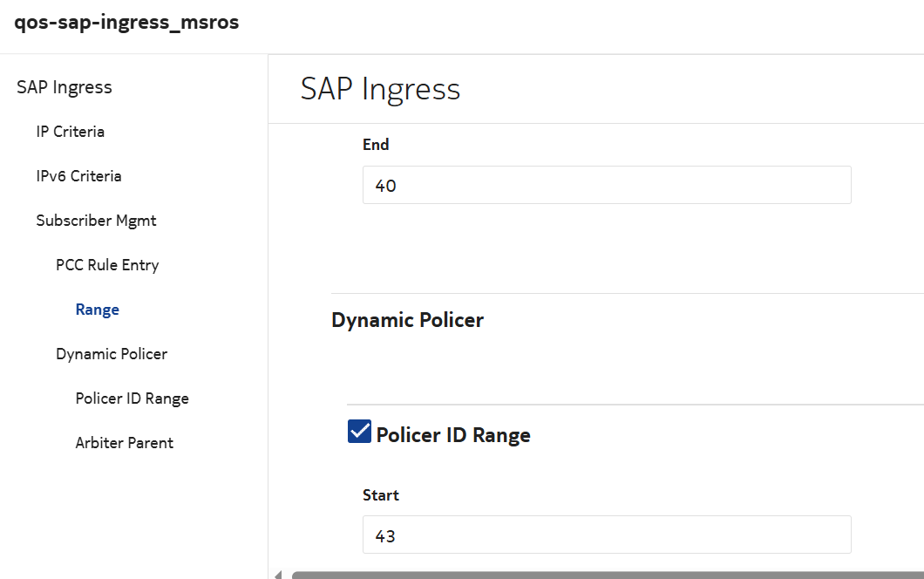Open the Subscriber Mgmt navigation item
924x579 pixels.
point(96,221)
